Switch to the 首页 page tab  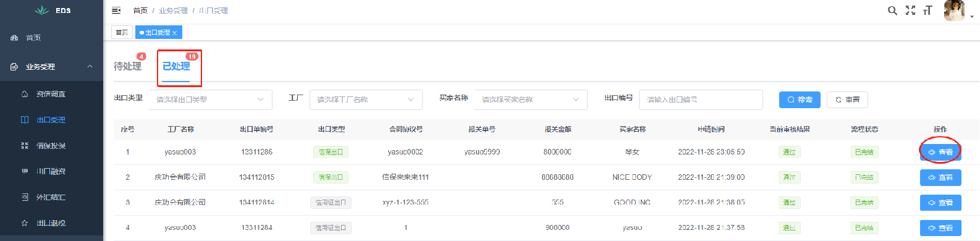[x=122, y=32]
